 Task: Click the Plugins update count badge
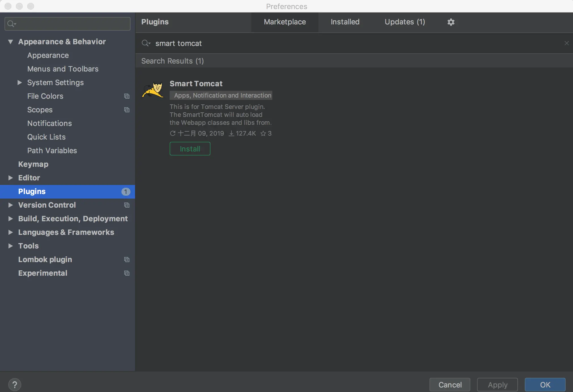(x=126, y=192)
